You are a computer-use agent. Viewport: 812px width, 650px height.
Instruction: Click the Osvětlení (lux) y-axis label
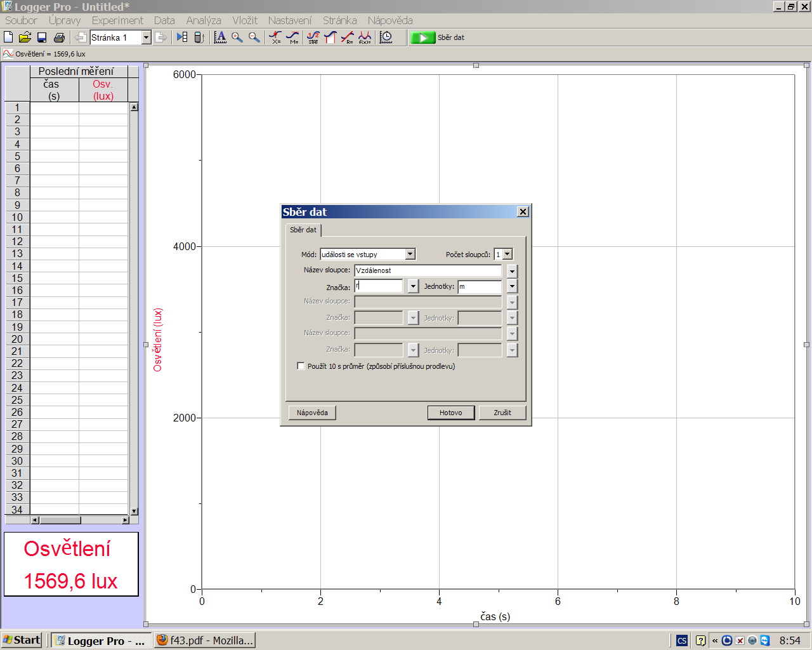point(158,340)
